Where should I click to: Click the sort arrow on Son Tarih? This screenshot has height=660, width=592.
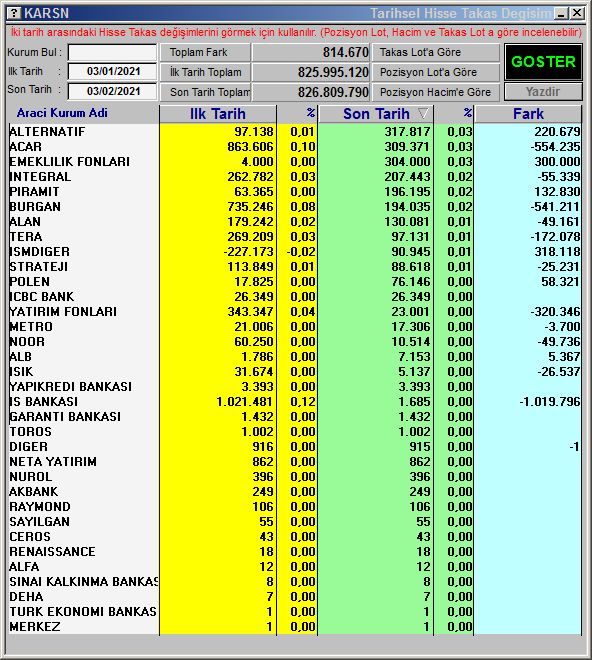423,113
